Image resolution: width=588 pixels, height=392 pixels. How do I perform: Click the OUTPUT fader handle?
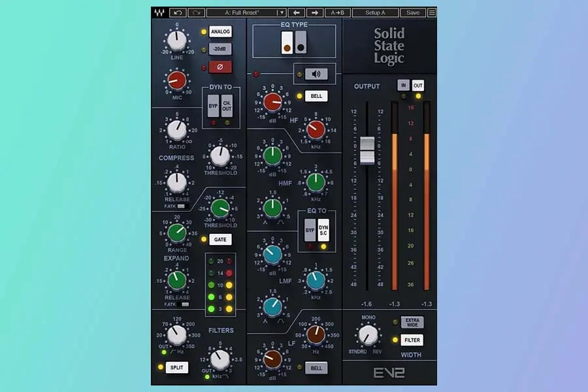(x=367, y=150)
